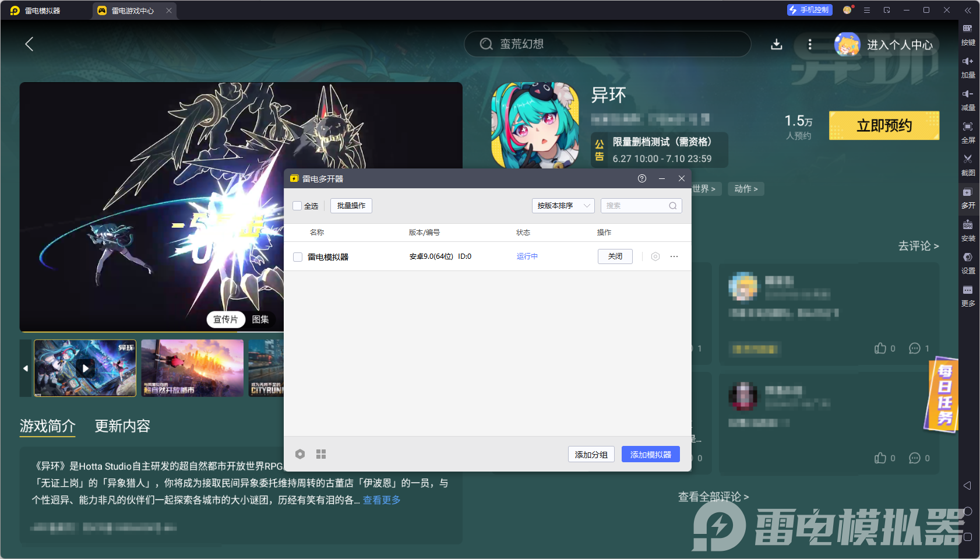The height and width of the screenshot is (559, 980).
Task: Switch to grid view in 雷电多开器 dialog
Action: click(320, 454)
